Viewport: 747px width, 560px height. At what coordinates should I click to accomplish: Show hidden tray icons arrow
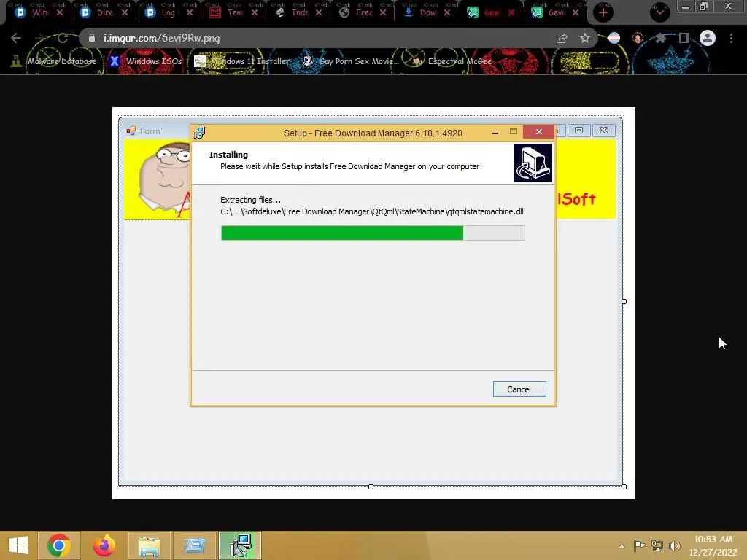[622, 546]
